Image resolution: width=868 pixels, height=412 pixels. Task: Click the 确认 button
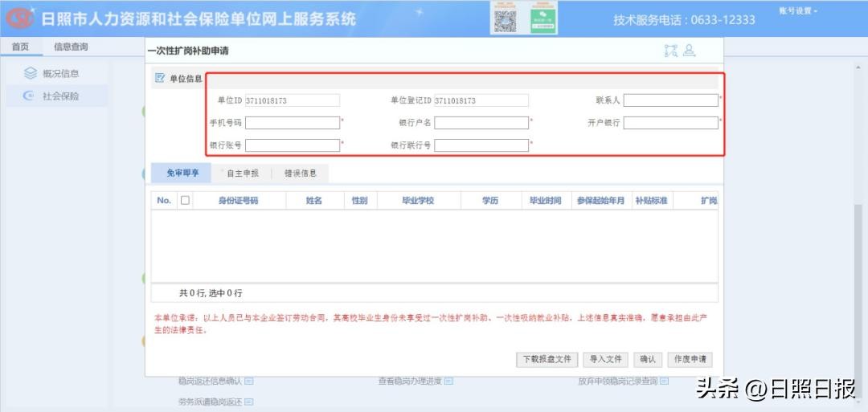pyautogui.click(x=647, y=359)
